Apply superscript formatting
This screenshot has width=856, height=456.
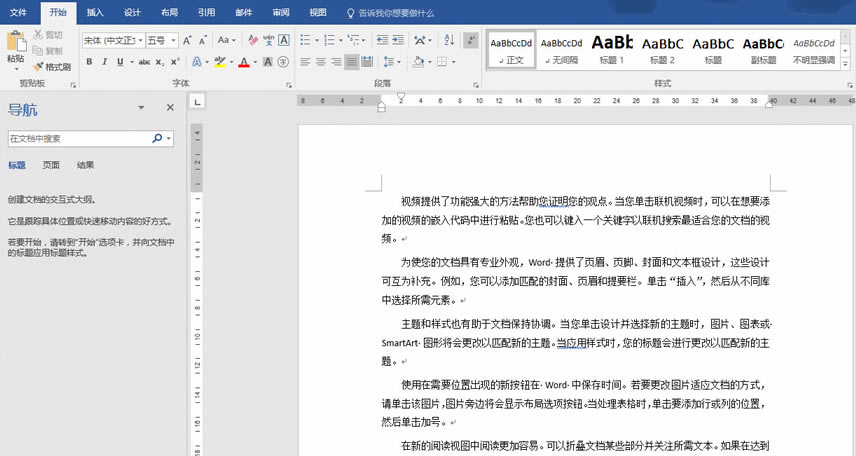coord(175,62)
